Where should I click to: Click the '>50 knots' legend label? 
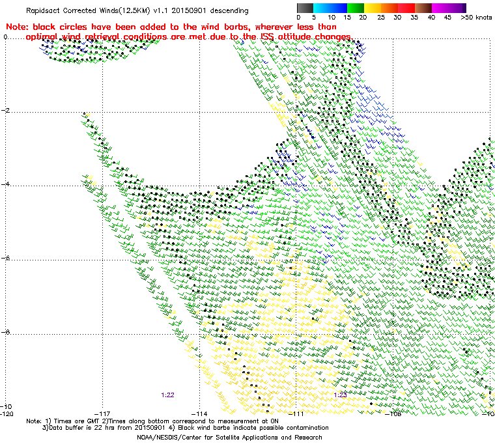pos(476,17)
